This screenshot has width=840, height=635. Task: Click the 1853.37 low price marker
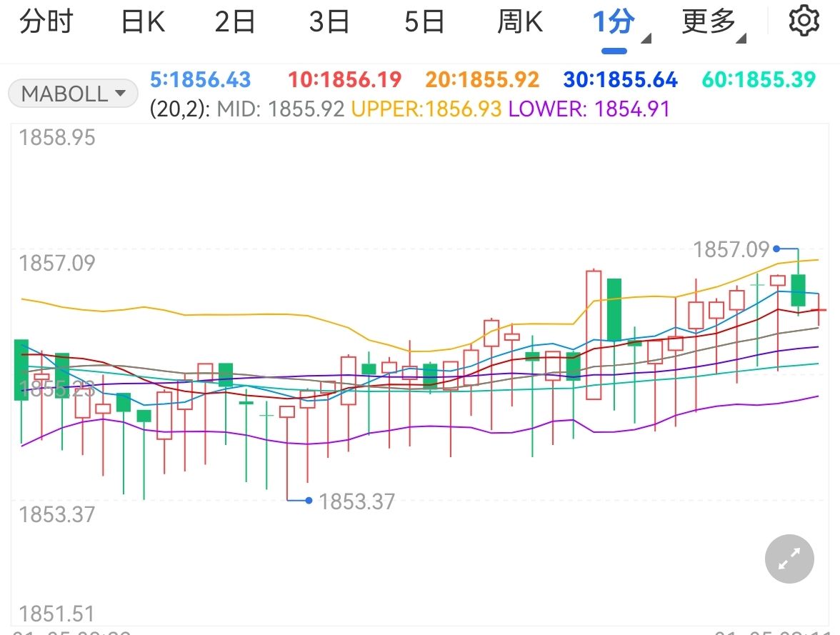pos(356,501)
